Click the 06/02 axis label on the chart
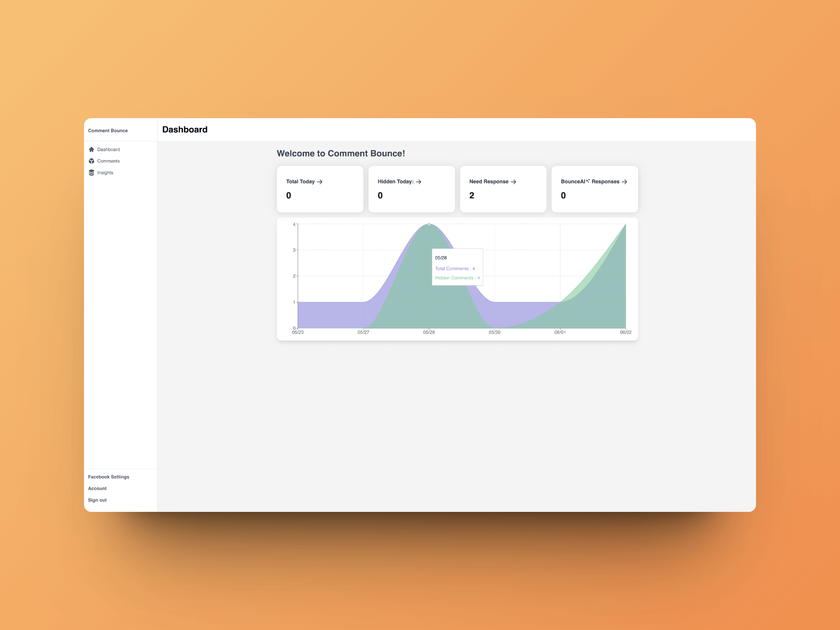This screenshot has height=630, width=840. (x=625, y=332)
